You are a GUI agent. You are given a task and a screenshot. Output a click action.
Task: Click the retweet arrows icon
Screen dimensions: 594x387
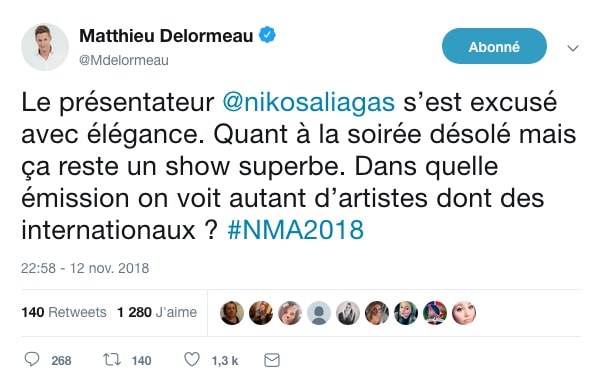click(x=112, y=360)
